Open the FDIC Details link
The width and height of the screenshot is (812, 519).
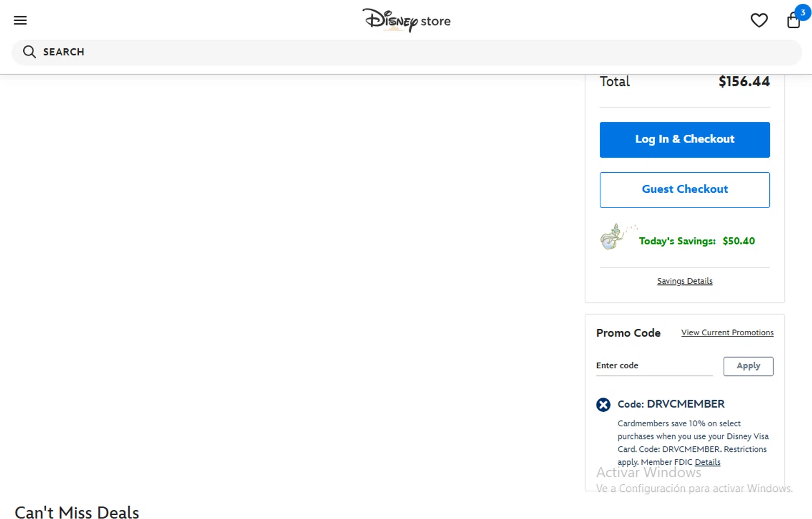[x=708, y=462]
